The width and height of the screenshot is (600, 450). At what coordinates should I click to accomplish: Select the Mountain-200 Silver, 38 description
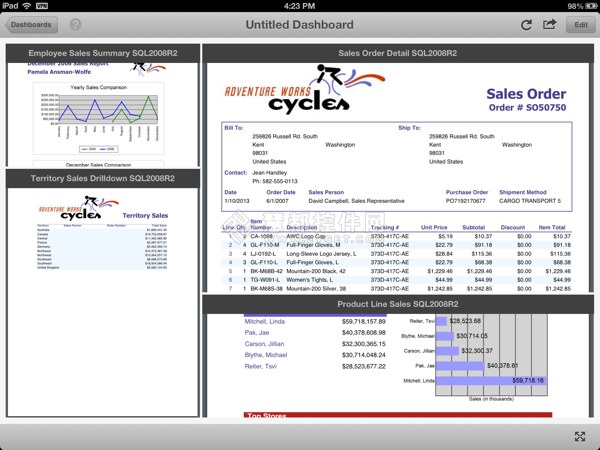click(316, 289)
